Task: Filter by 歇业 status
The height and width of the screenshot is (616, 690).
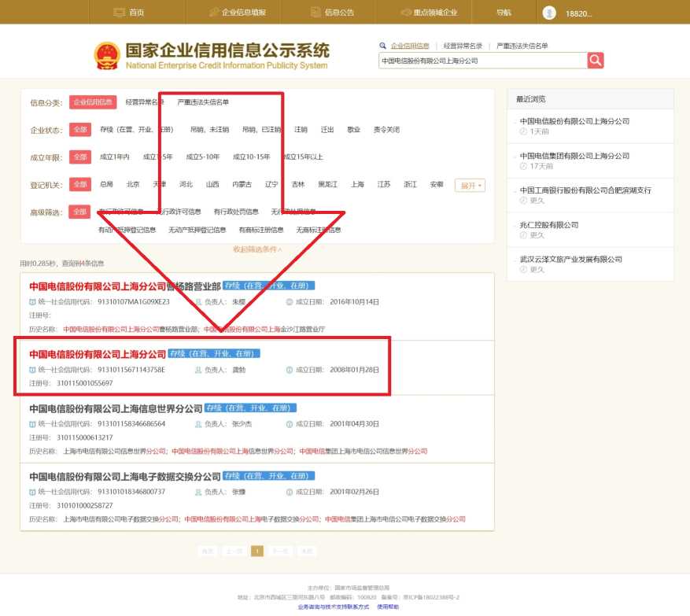Action: pyautogui.click(x=353, y=129)
